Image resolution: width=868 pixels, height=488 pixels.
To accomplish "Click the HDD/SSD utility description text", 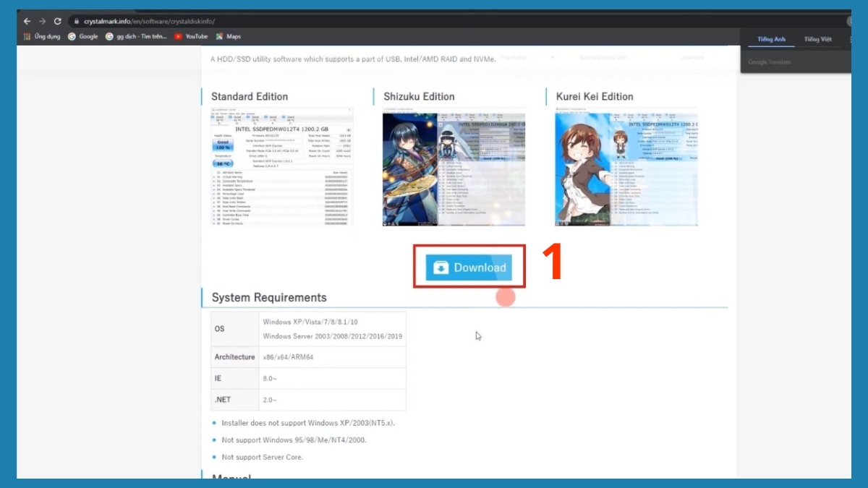I will (353, 59).
